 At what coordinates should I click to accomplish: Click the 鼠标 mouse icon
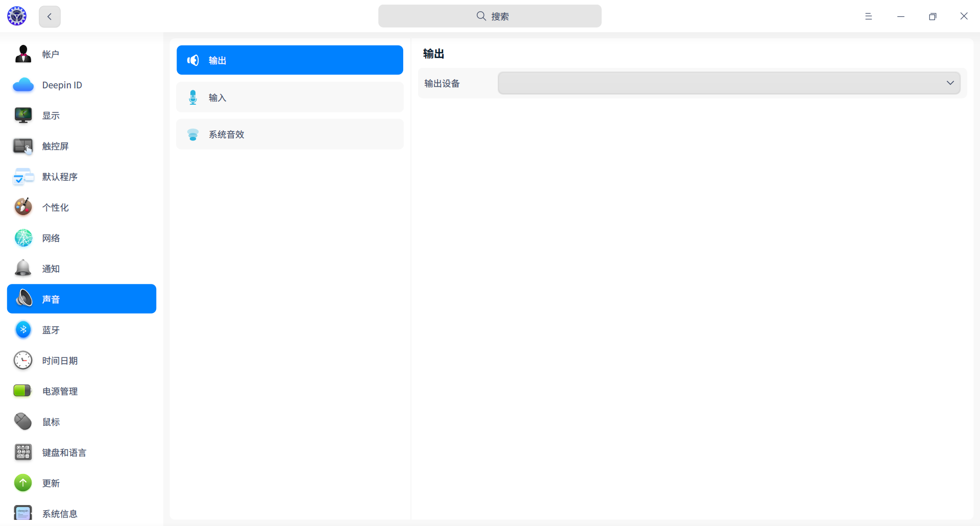click(x=23, y=422)
